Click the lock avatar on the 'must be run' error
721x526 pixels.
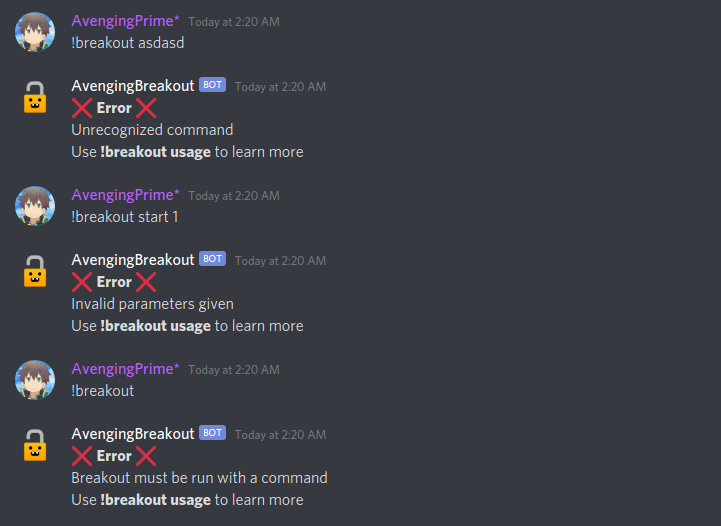tap(35, 445)
